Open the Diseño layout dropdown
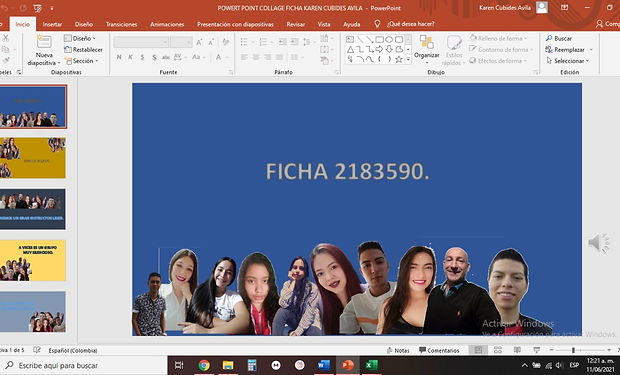Viewport: 620px width, 375px height. click(80, 38)
